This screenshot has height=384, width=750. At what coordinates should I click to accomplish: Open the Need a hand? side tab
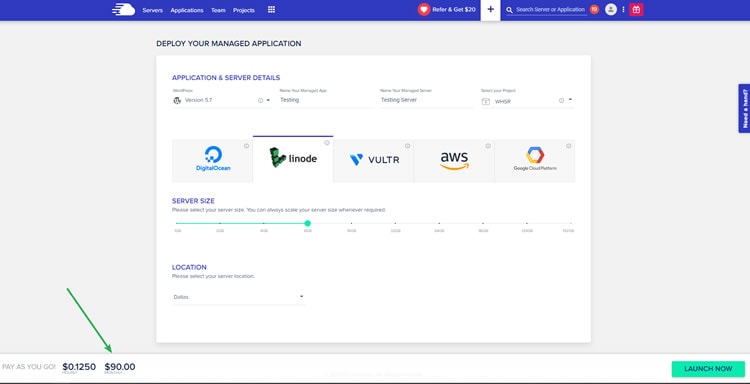744,108
